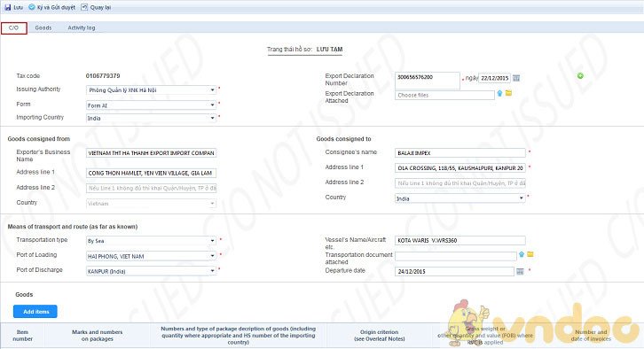
Task: Expand Port of Loading dropdown
Action: pos(212,256)
